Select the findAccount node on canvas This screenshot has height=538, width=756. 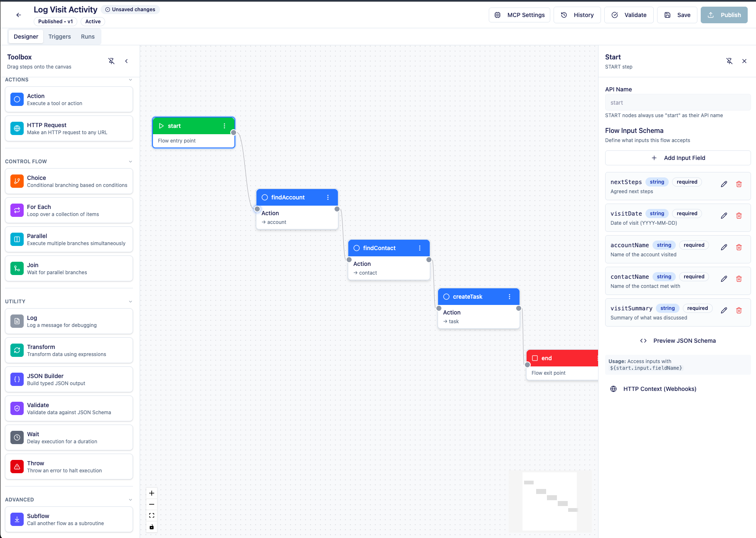coord(297,209)
